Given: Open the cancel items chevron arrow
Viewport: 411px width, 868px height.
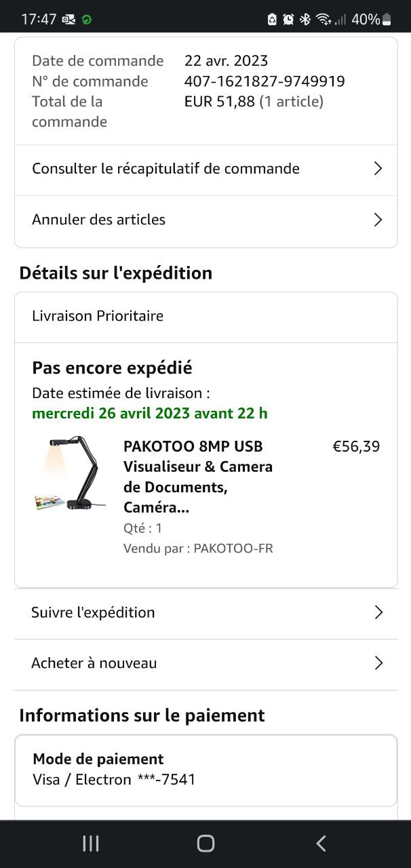Looking at the screenshot, I should click(378, 220).
